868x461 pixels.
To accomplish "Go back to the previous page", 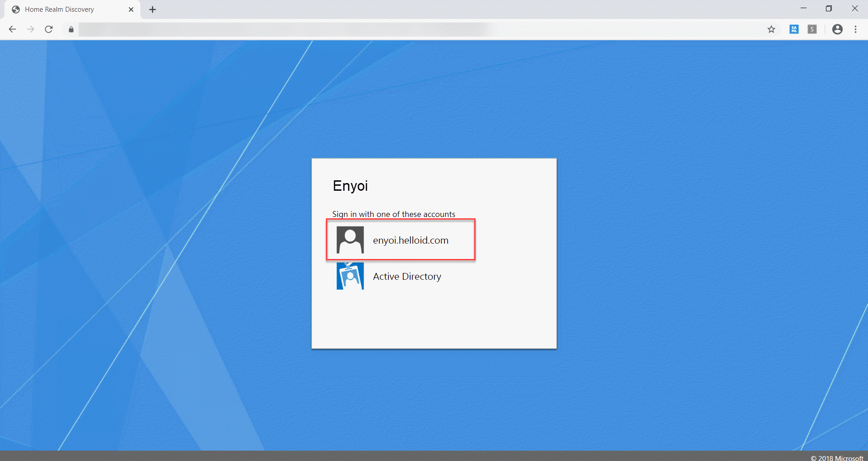I will [x=12, y=29].
